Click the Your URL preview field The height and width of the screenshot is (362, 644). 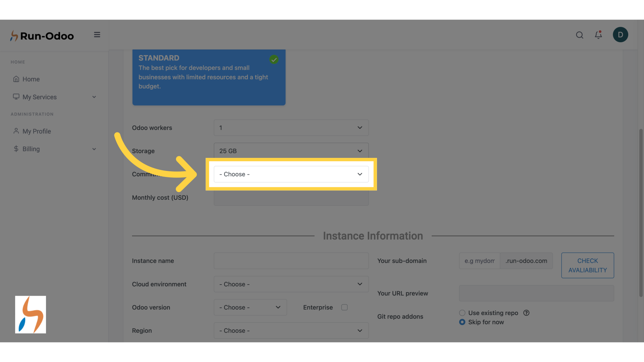[x=536, y=293]
